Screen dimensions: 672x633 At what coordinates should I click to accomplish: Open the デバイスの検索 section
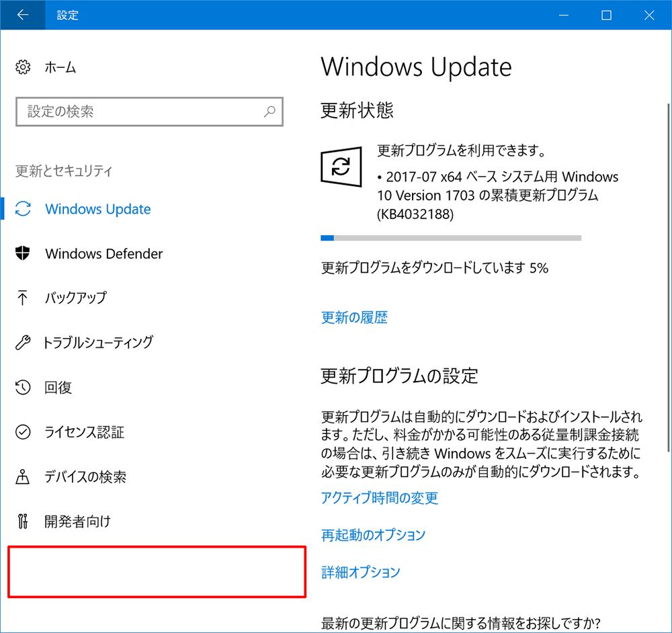point(85,476)
